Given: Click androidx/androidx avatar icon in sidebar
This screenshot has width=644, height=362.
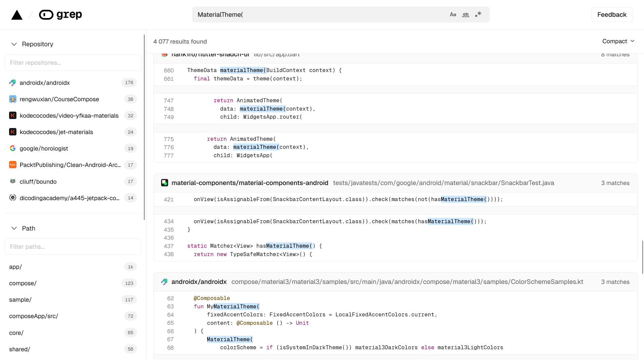Looking at the screenshot, I should (13, 82).
